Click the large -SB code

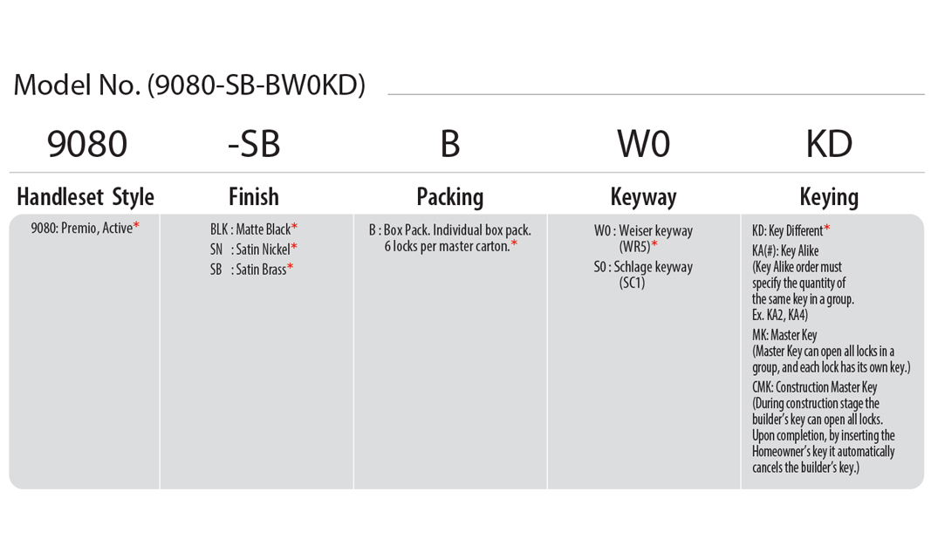[253, 144]
